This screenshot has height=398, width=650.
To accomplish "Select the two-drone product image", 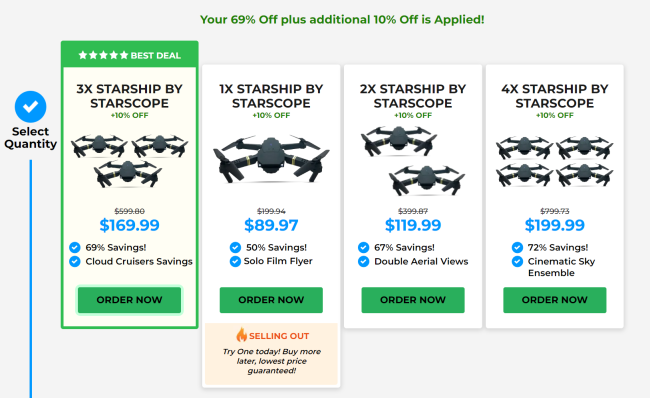I will 413,161.
